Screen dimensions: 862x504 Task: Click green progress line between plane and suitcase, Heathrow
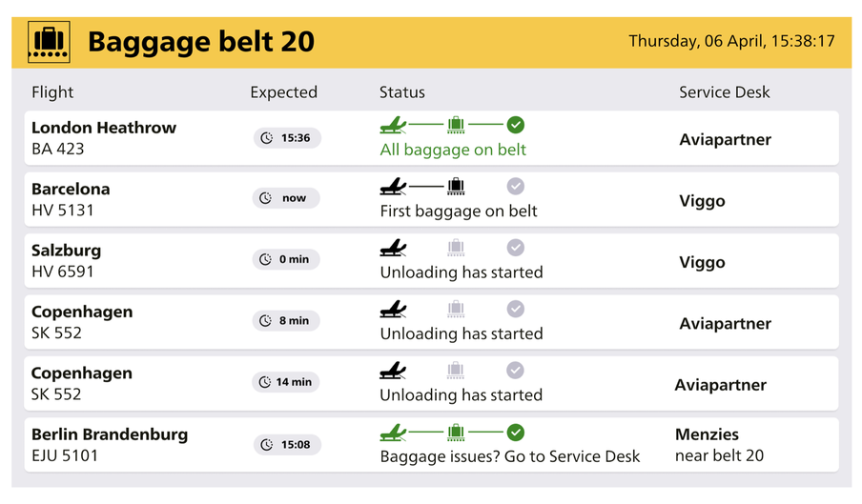point(426,125)
